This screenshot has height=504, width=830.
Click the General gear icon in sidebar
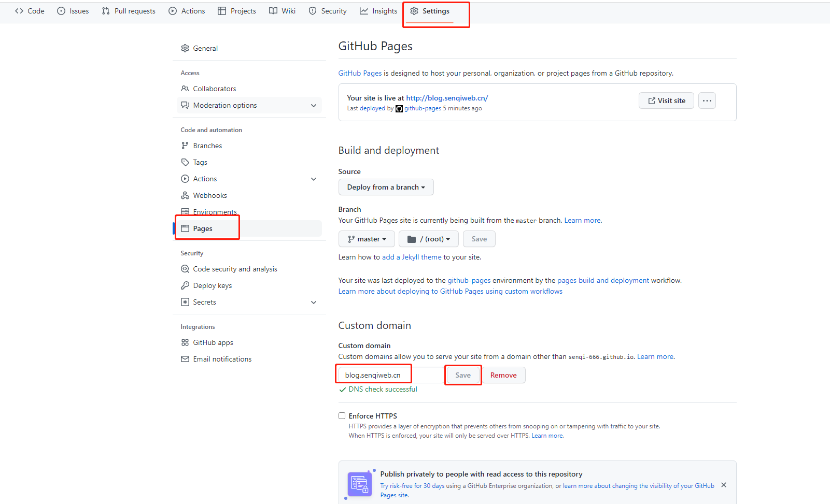[185, 48]
